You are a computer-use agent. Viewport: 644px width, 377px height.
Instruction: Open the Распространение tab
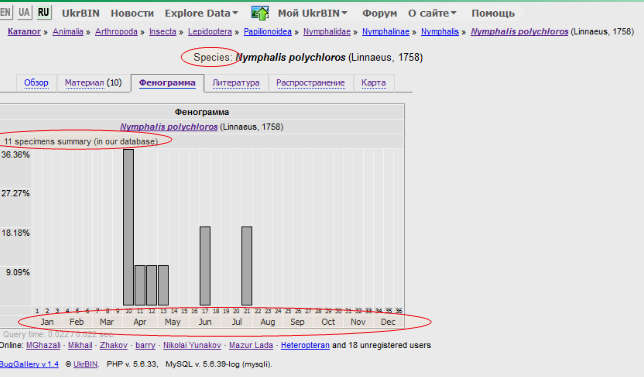310,83
